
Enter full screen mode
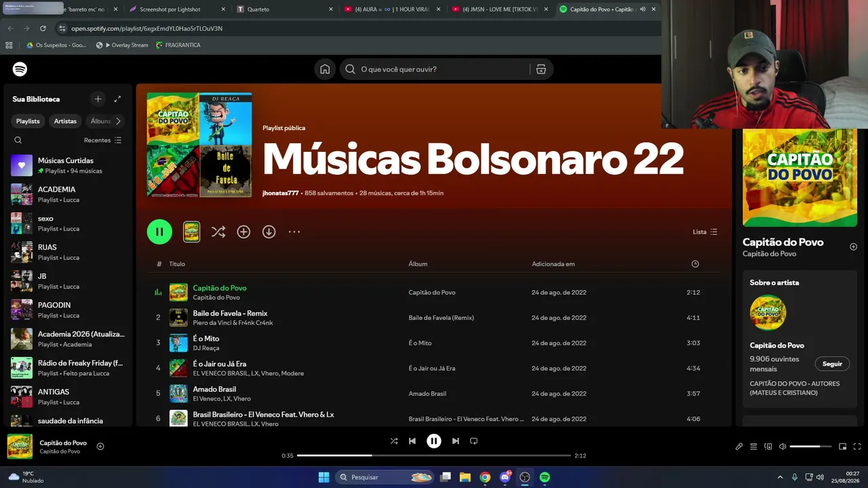pyautogui.click(x=857, y=447)
